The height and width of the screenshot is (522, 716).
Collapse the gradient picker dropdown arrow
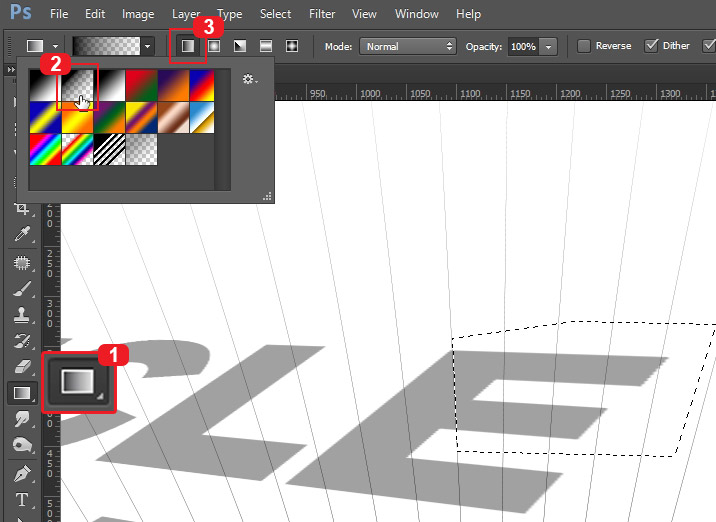point(147,46)
